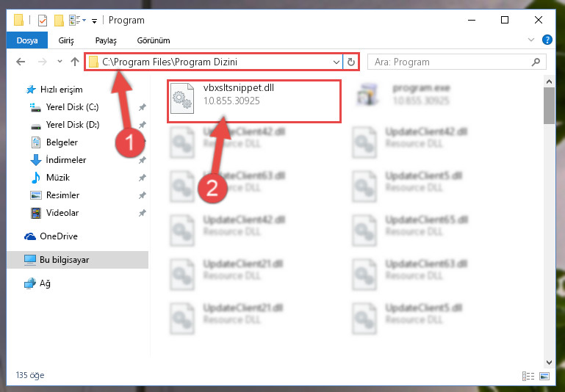
Task: Open Yerel Disk (C:) in sidebar
Action: [72, 107]
